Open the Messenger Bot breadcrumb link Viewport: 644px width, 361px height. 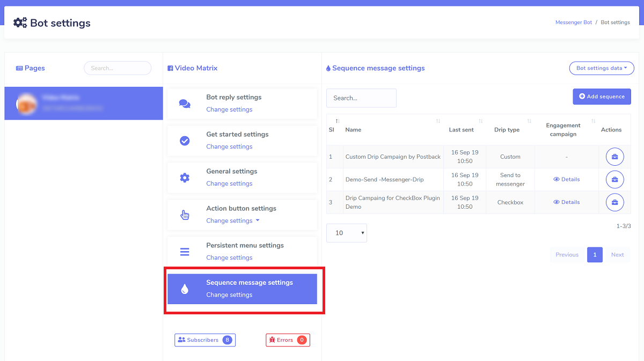(x=573, y=22)
